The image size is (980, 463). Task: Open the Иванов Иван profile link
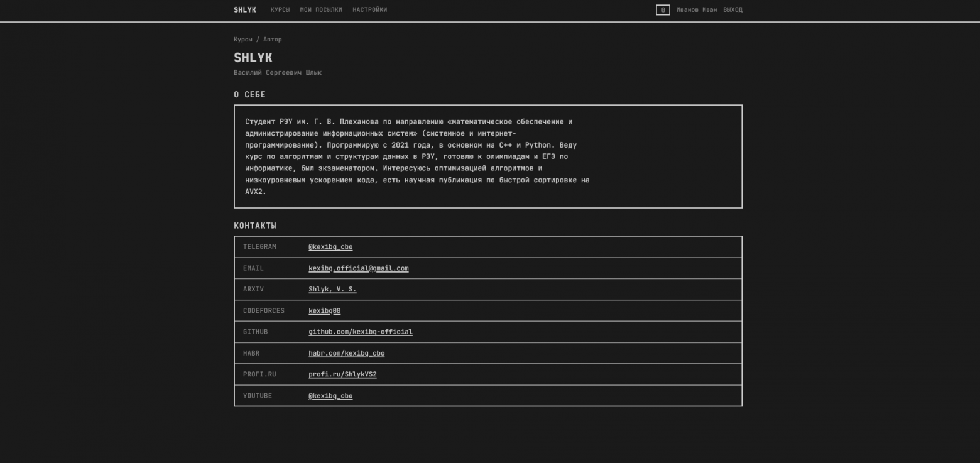[x=697, y=10]
